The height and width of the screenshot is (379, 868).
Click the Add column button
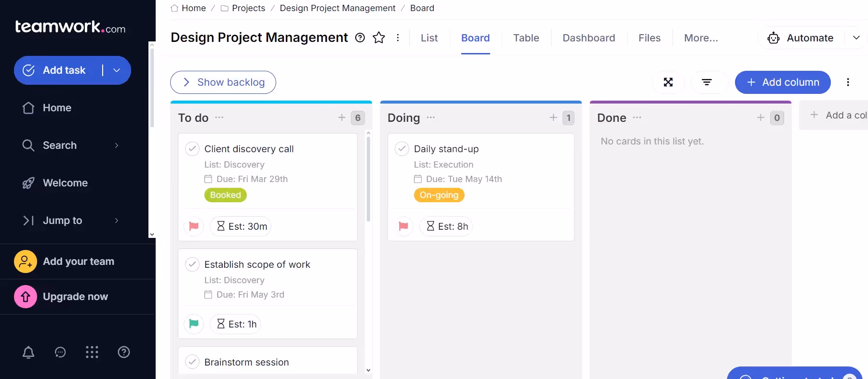pos(782,82)
